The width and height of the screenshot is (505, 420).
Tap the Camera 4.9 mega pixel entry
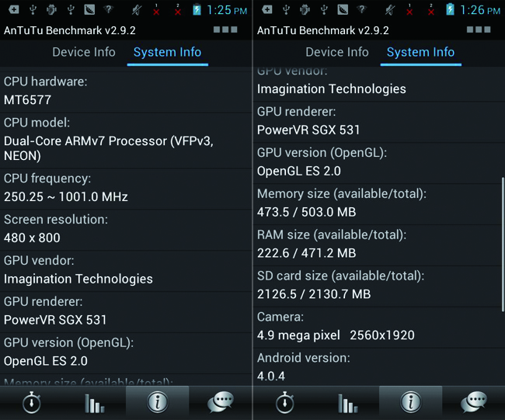pyautogui.click(x=377, y=327)
